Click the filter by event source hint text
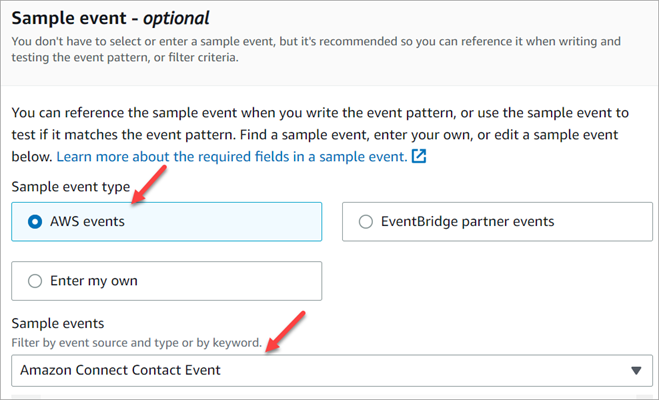 (136, 343)
